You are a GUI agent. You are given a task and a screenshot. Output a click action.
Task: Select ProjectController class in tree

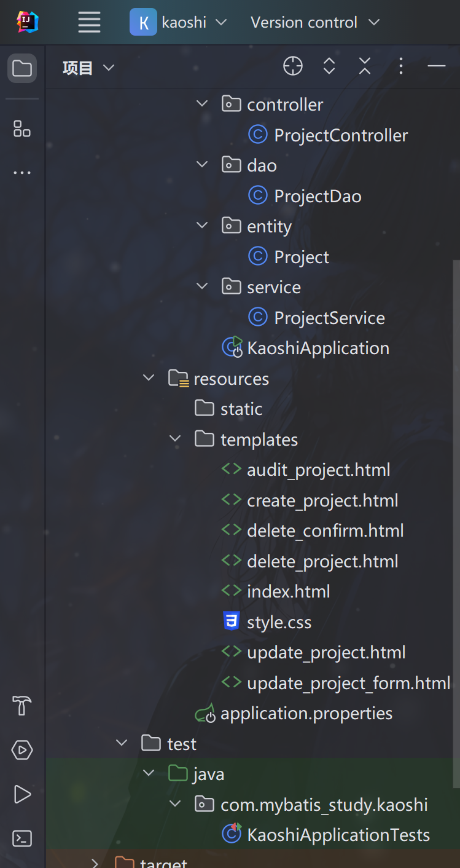coord(341,135)
